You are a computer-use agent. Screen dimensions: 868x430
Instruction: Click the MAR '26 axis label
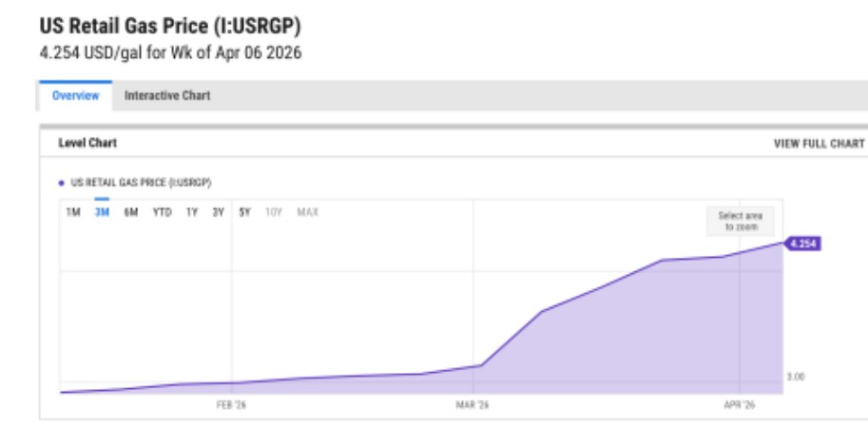(472, 404)
